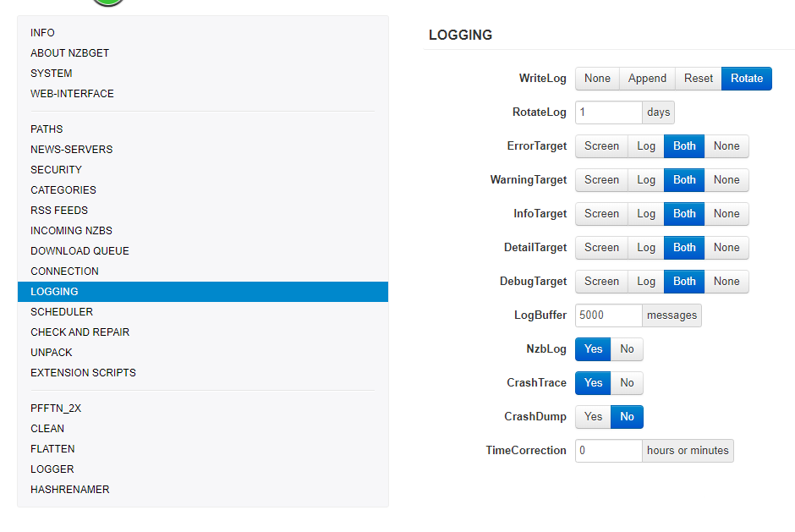This screenshot has width=795, height=532.
Task: Set InfoTarget to None
Action: pos(726,214)
